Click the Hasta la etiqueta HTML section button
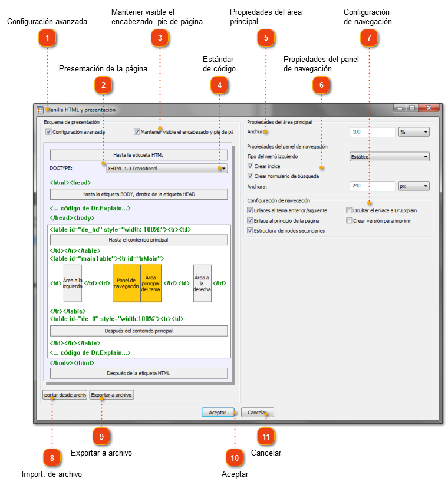Screen dimensions: 448x488 pyautogui.click(x=139, y=155)
